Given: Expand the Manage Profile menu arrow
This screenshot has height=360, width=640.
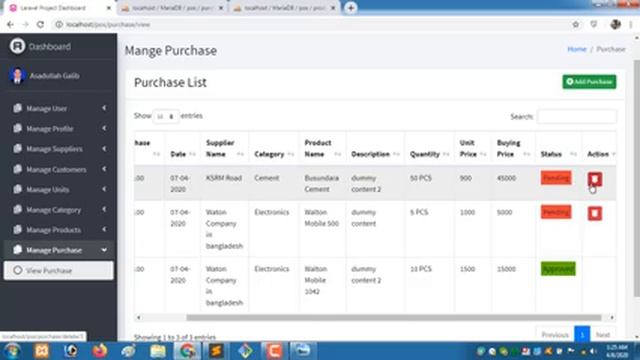Looking at the screenshot, I should tap(104, 129).
